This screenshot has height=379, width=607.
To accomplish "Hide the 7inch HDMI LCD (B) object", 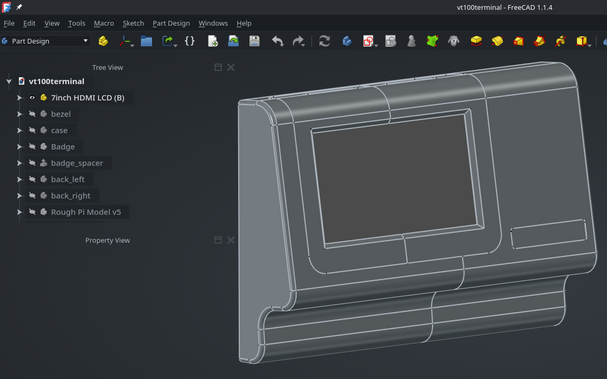I will tap(32, 98).
